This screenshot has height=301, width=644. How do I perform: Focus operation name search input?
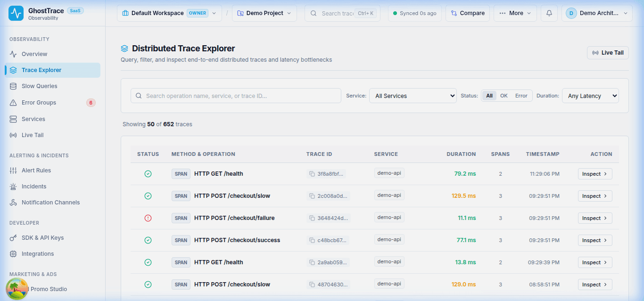tap(236, 96)
